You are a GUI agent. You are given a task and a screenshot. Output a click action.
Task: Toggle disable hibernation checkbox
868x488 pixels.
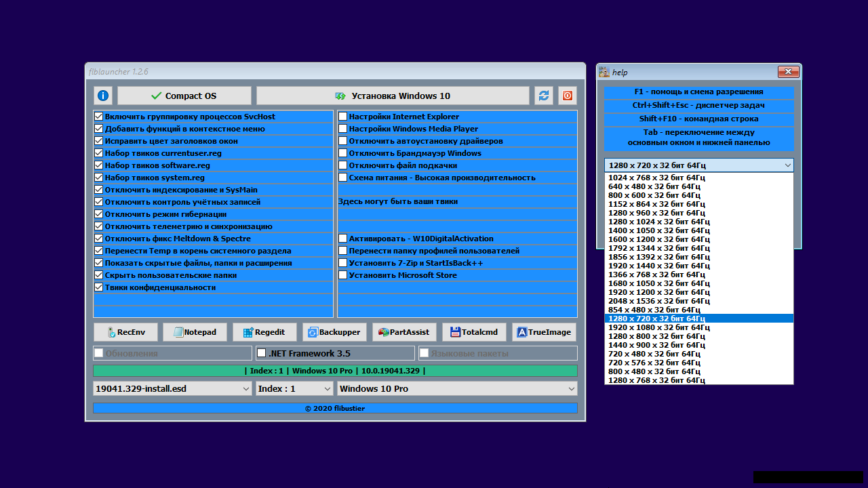(x=99, y=214)
